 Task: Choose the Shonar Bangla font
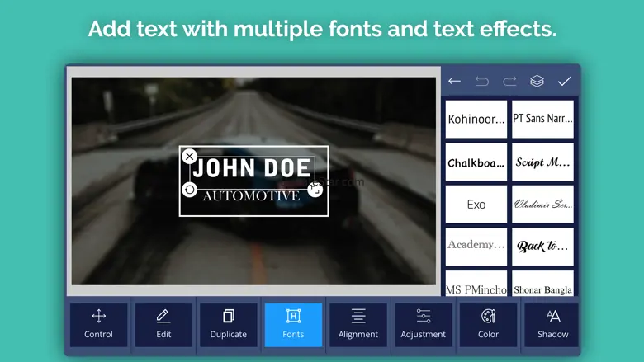[542, 284]
